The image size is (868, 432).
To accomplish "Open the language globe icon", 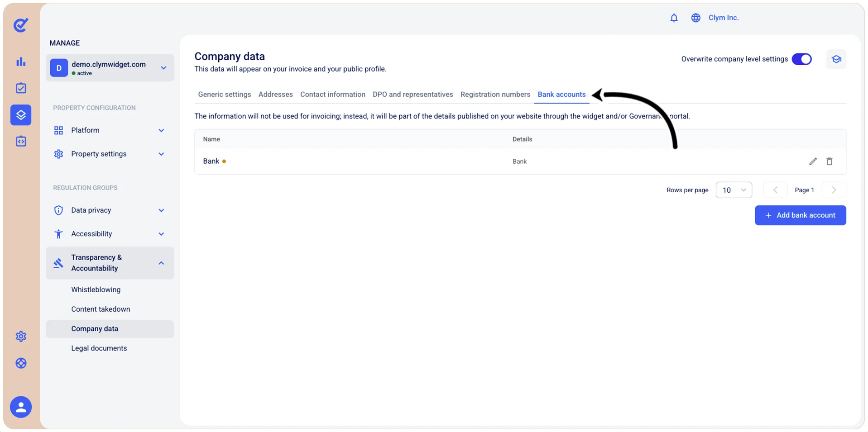I will (695, 18).
